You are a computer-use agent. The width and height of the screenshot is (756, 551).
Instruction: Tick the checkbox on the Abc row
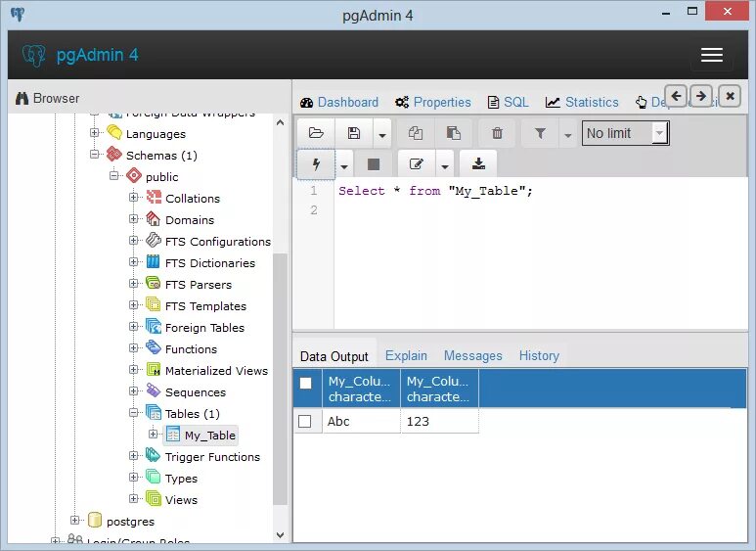(305, 421)
